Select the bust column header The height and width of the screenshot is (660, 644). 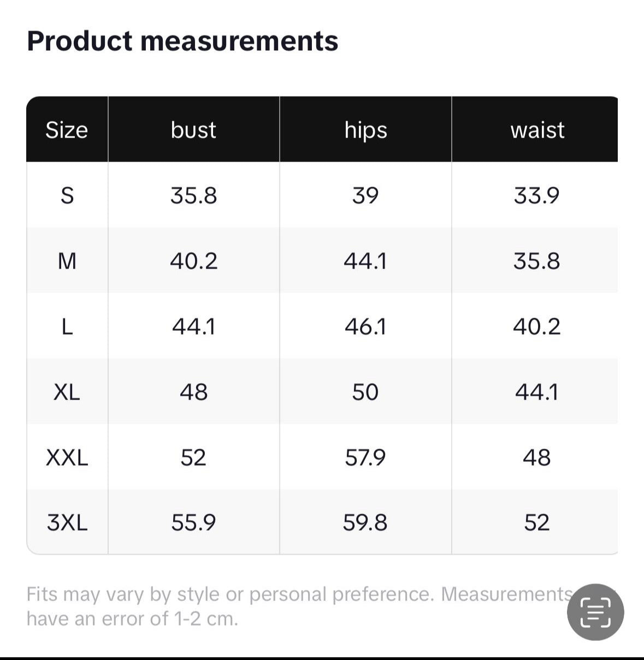point(193,130)
